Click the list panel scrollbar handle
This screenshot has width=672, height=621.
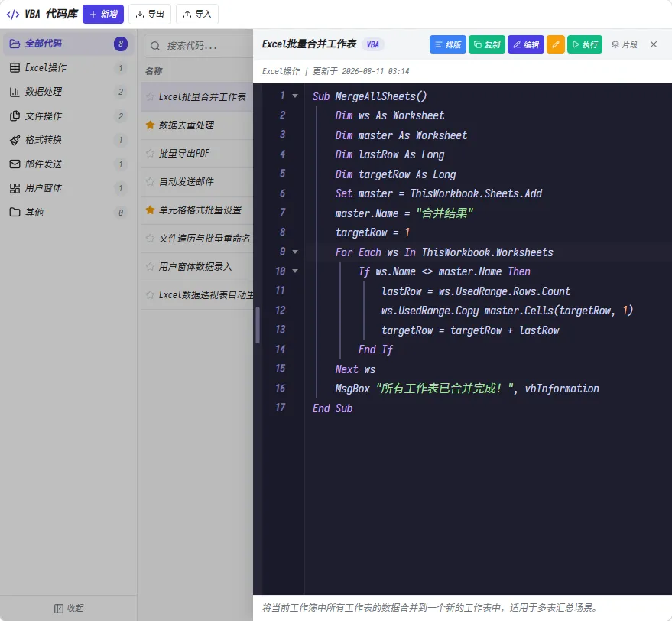tap(258, 325)
